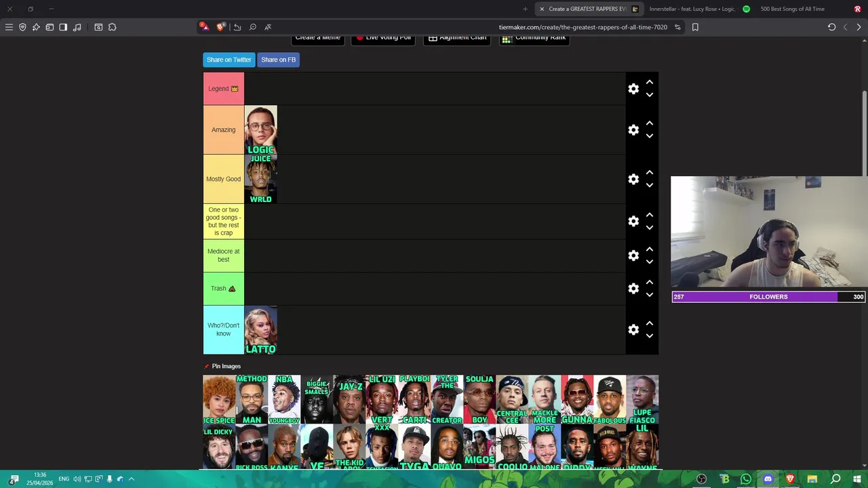Open the Leo AI sparkle icon

pos(36,27)
